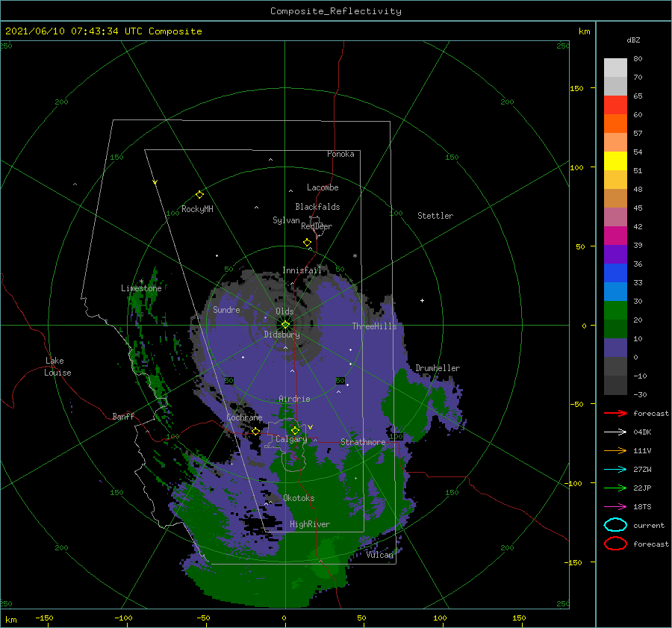
Task: Click the Cochrane town label
Action: pyautogui.click(x=244, y=417)
